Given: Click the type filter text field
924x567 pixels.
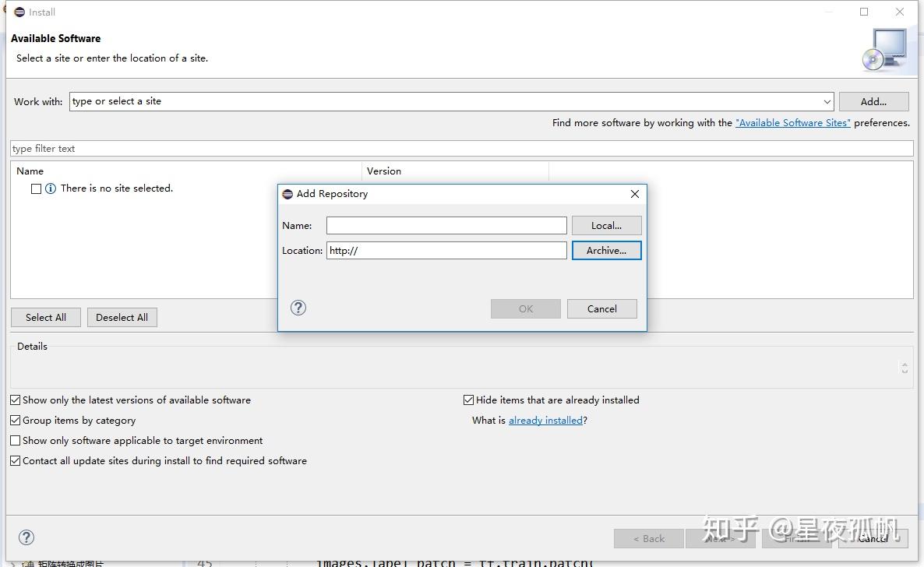Looking at the screenshot, I should point(462,149).
